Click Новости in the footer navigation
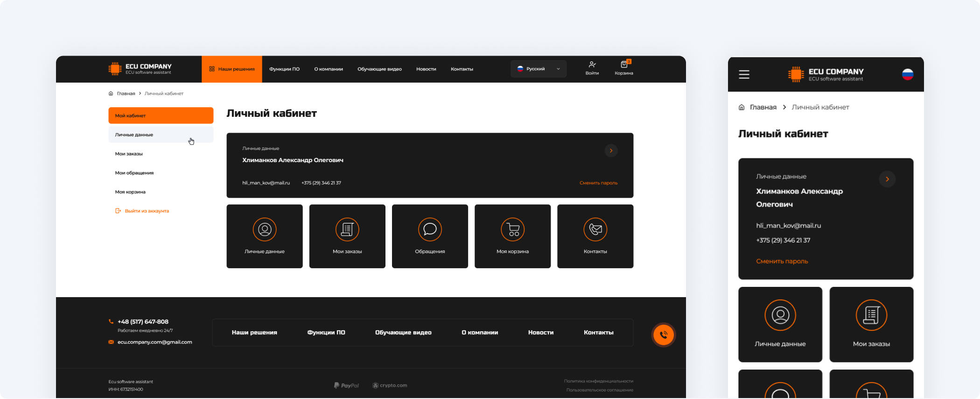 tap(541, 333)
